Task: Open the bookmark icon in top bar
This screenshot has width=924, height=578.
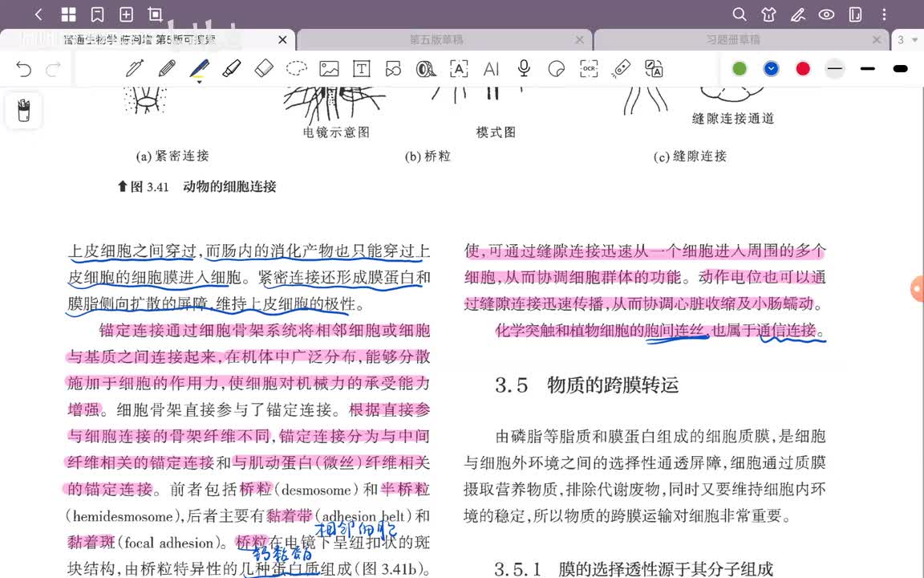Action: 97,14
